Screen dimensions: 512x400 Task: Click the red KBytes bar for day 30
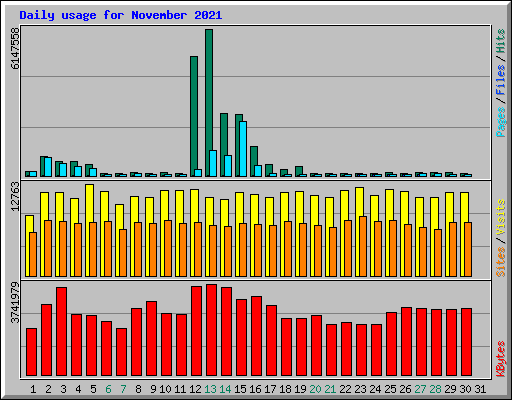point(466,342)
